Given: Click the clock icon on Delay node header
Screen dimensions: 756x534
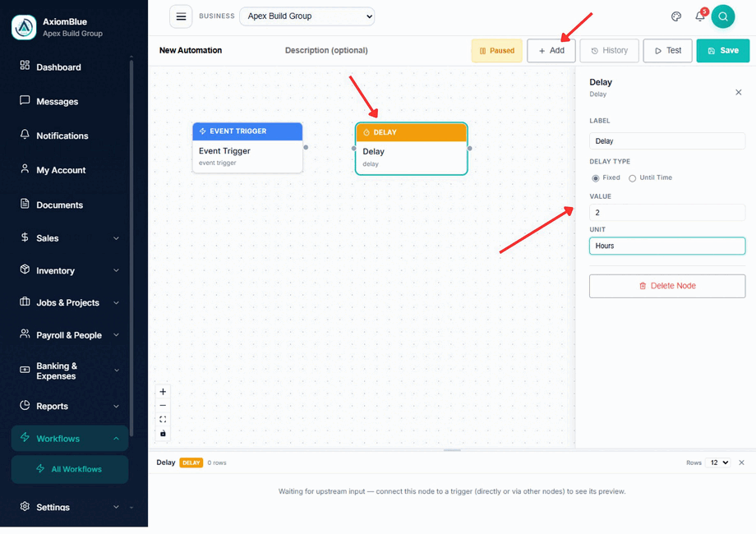Looking at the screenshot, I should pyautogui.click(x=366, y=132).
